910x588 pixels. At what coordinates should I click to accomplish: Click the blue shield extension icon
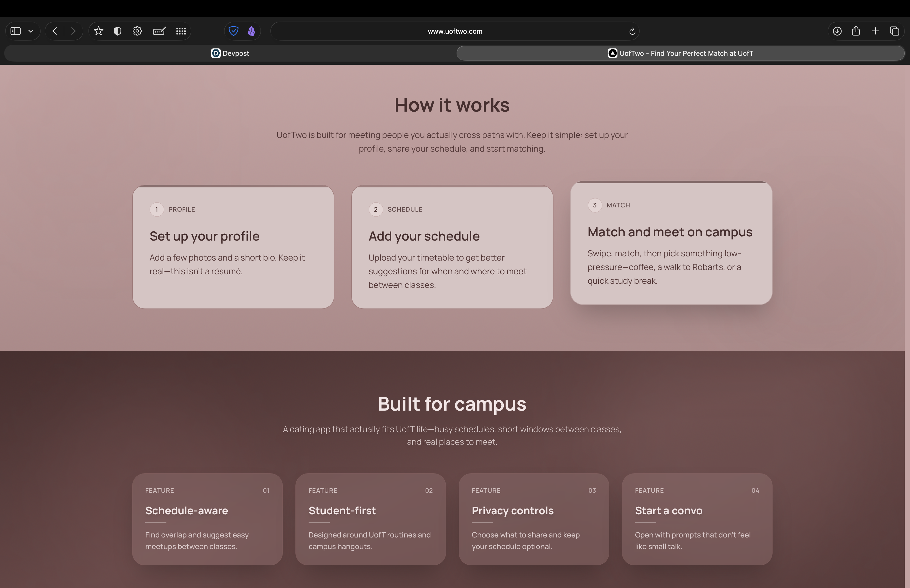tap(233, 31)
